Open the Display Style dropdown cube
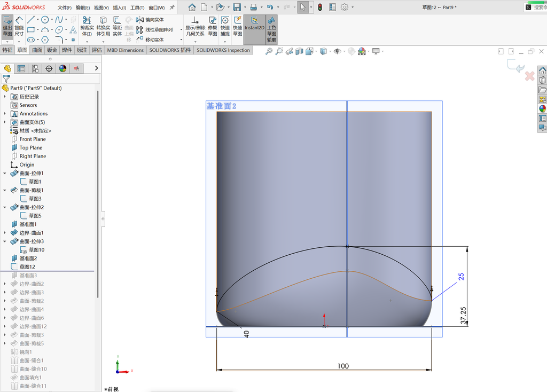 [x=323, y=51]
